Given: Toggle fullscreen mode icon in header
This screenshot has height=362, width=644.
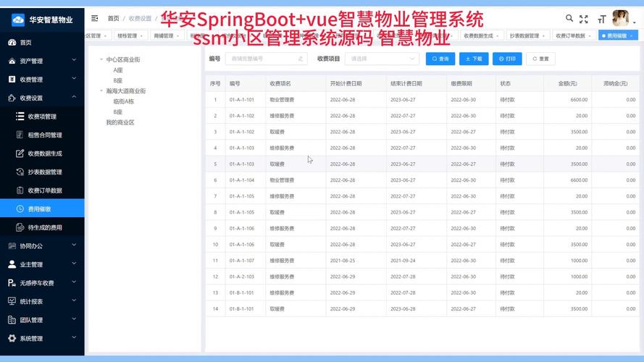Looking at the screenshot, I should coord(584,19).
